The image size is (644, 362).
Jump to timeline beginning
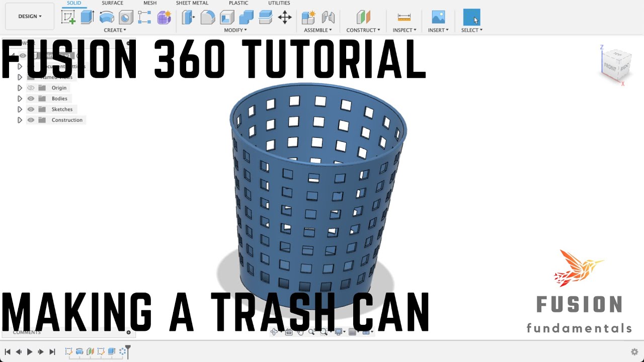pyautogui.click(x=8, y=352)
